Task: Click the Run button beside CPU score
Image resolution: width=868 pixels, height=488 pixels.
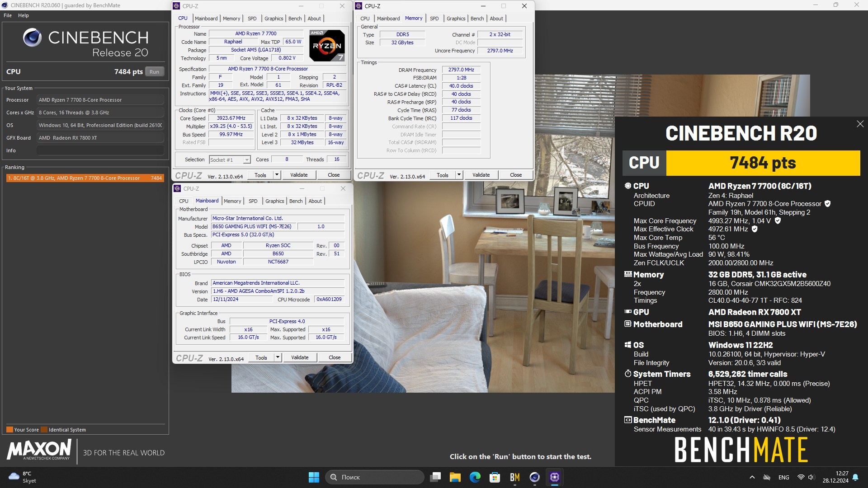Action: click(x=155, y=72)
